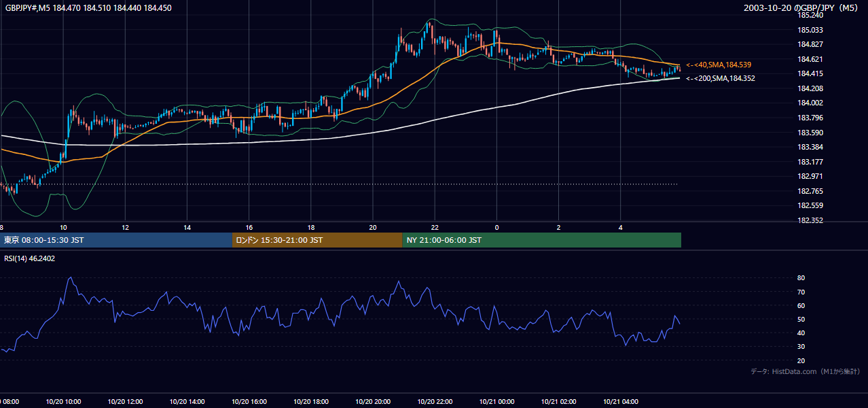Click the RSI 30 level label

801,347
